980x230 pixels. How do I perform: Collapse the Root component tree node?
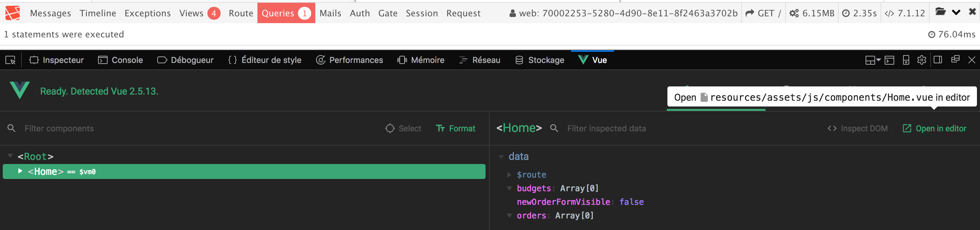10,156
